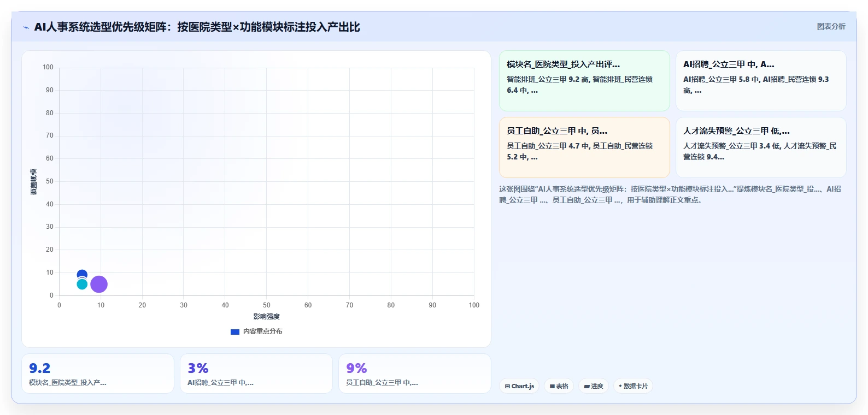
Task: Click the purple bubble on the chart
Action: [x=99, y=284]
